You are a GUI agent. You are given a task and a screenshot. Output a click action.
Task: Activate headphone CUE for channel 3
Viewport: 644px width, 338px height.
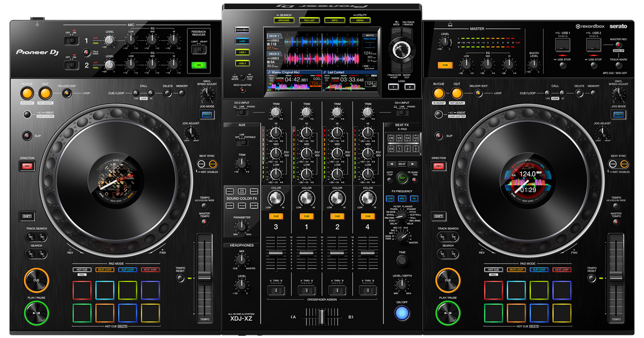pos(276,216)
